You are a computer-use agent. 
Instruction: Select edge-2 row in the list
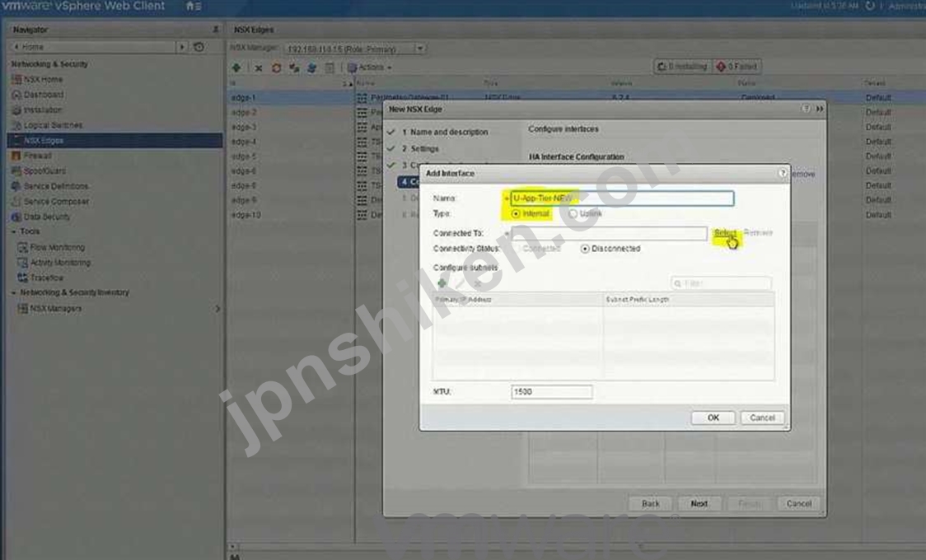(245, 112)
